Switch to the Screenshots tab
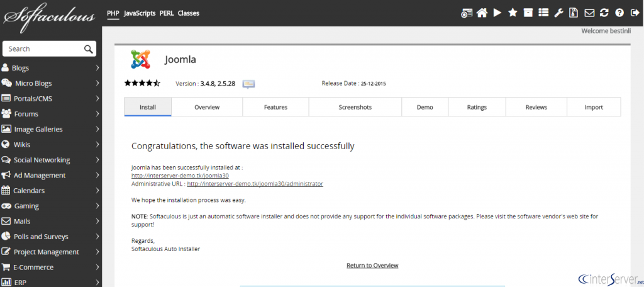The height and width of the screenshot is (287, 644). pos(355,107)
